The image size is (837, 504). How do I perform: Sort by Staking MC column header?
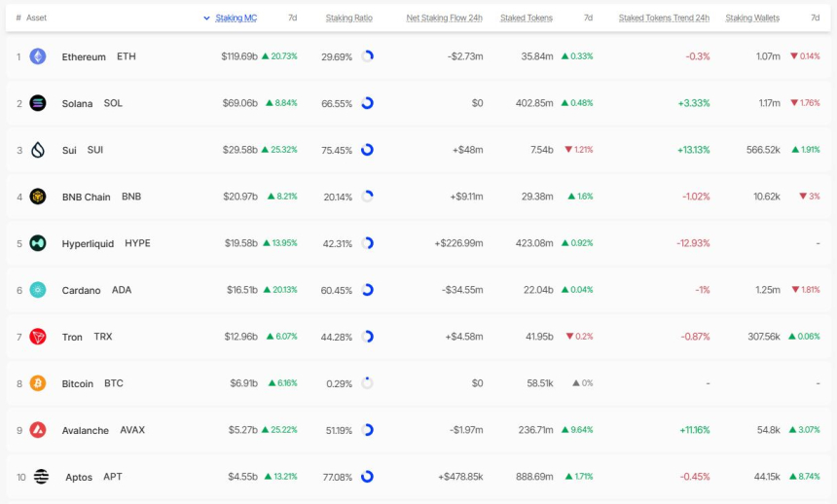pyautogui.click(x=236, y=18)
